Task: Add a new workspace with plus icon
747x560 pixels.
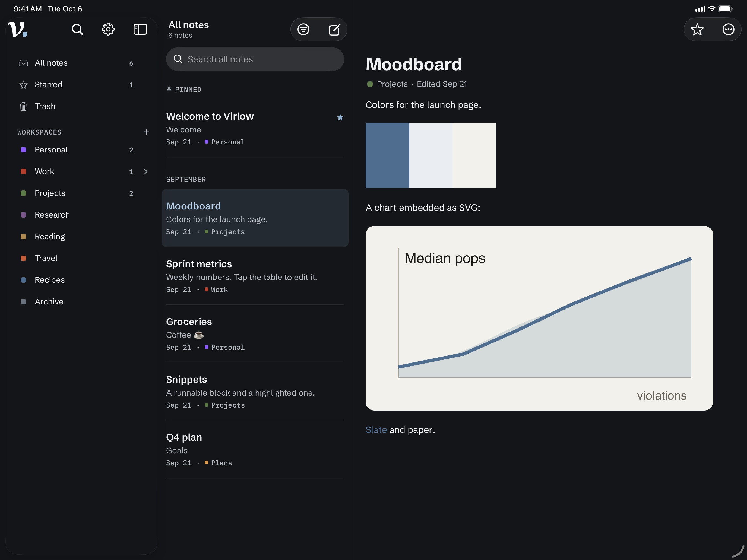Action: (x=146, y=132)
